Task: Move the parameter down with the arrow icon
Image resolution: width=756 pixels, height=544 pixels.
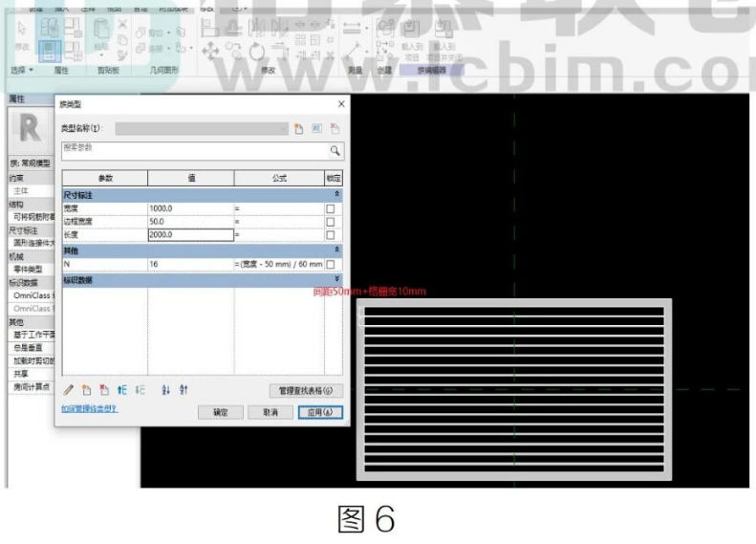Action: (x=140, y=390)
